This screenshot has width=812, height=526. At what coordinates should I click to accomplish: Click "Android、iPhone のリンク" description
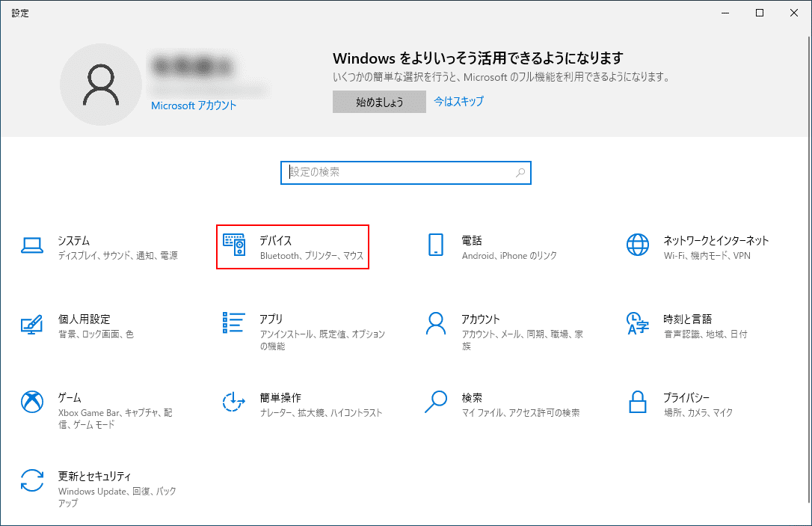510,255
